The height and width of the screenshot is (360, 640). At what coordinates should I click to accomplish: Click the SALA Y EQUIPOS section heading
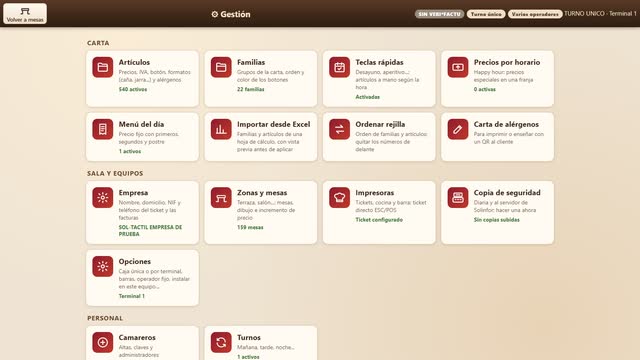point(115,173)
